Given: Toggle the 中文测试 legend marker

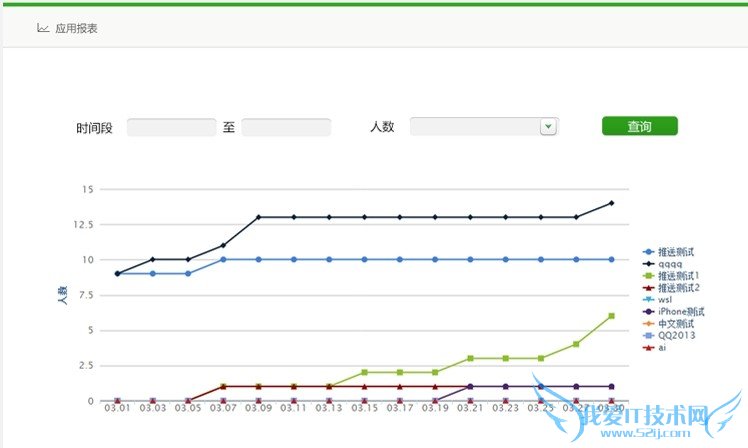Looking at the screenshot, I should [648, 323].
